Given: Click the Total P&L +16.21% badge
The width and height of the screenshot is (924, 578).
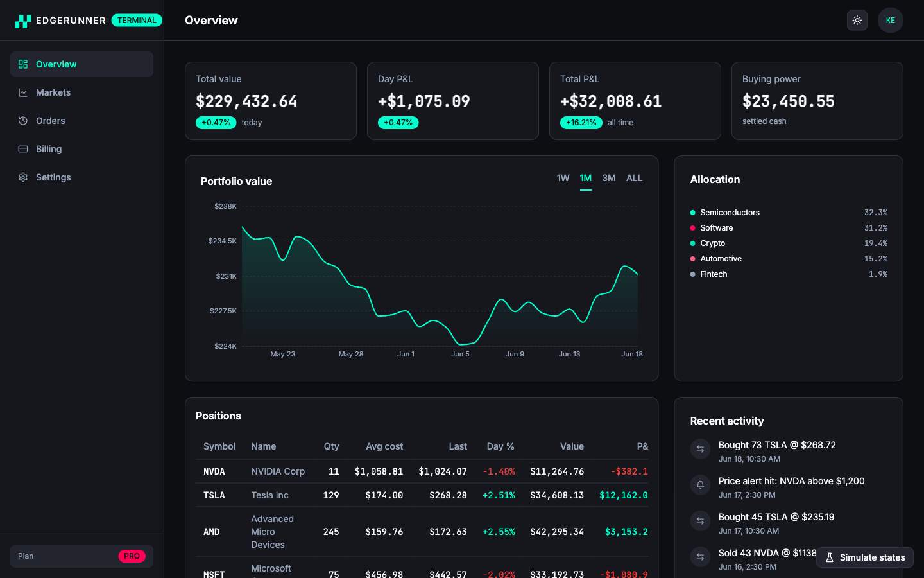Looking at the screenshot, I should tap(581, 123).
